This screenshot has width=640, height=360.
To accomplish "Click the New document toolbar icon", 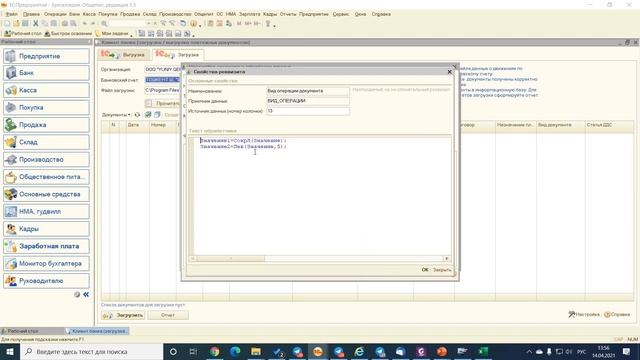I will coord(7,24).
